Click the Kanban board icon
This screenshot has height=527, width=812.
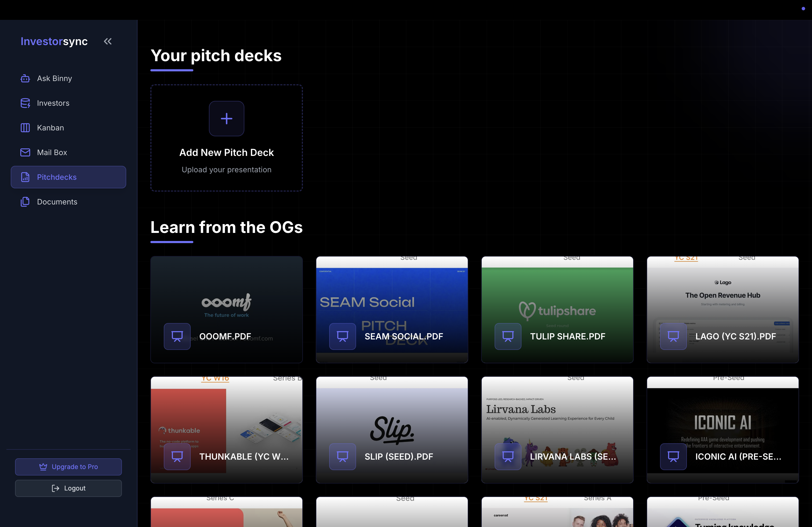click(25, 127)
